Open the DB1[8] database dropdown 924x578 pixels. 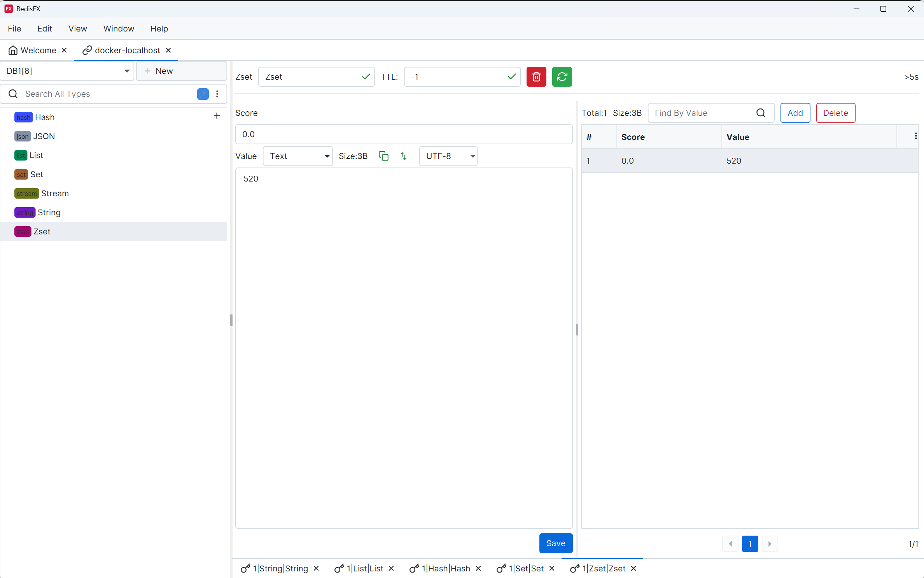(x=67, y=71)
